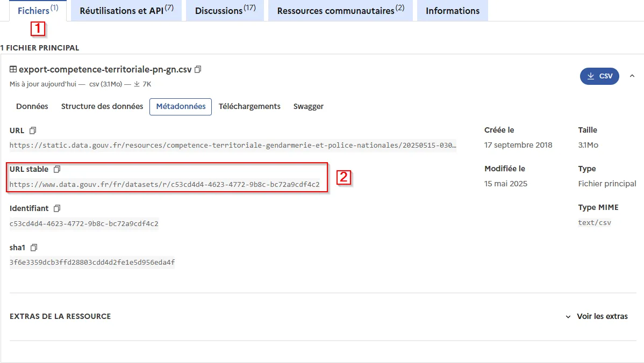Open the Discussions tab
This screenshot has width=644, height=363.
pos(225,10)
